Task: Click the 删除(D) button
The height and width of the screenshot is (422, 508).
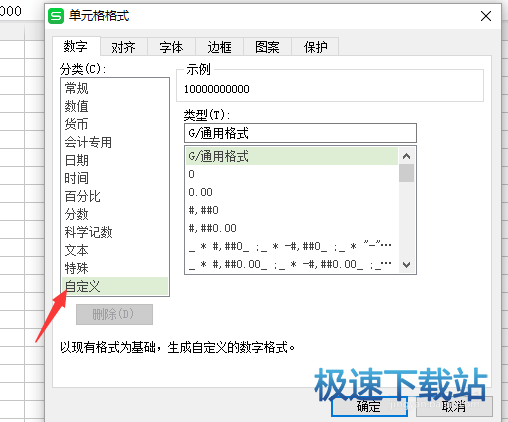Action: point(114,314)
